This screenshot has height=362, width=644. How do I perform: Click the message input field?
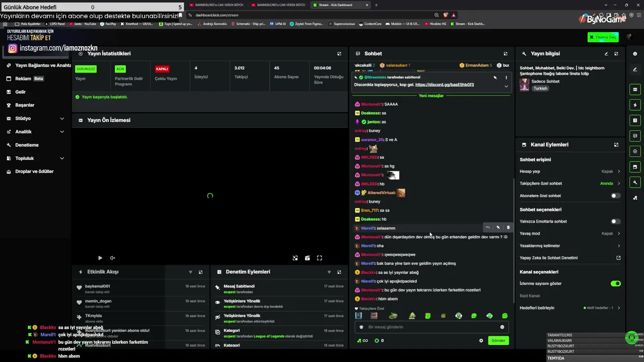tap(432, 327)
